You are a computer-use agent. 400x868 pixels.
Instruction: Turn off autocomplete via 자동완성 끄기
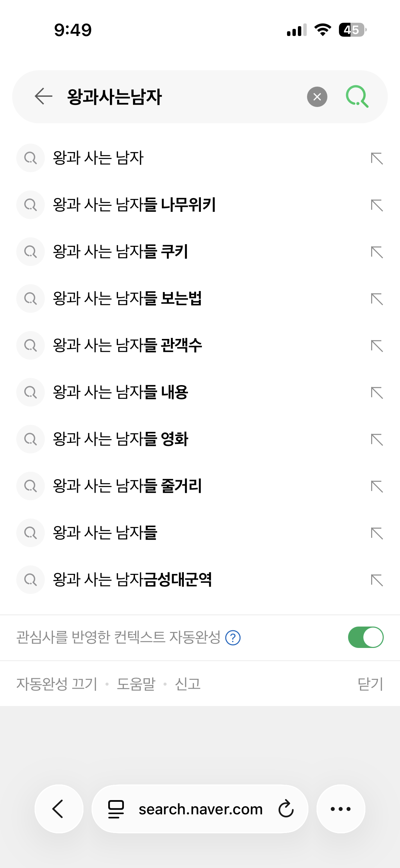[57, 684]
